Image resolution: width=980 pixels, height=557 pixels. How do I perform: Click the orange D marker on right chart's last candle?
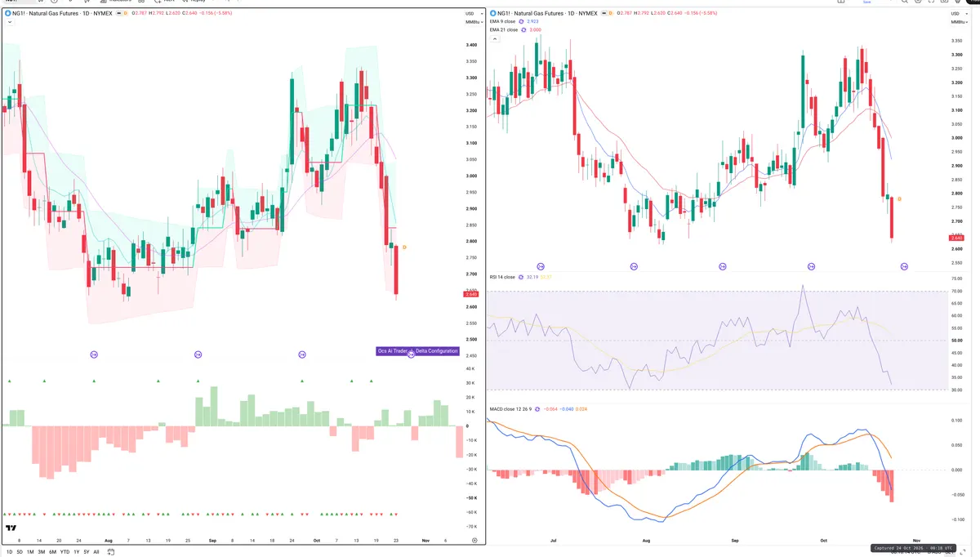point(900,198)
